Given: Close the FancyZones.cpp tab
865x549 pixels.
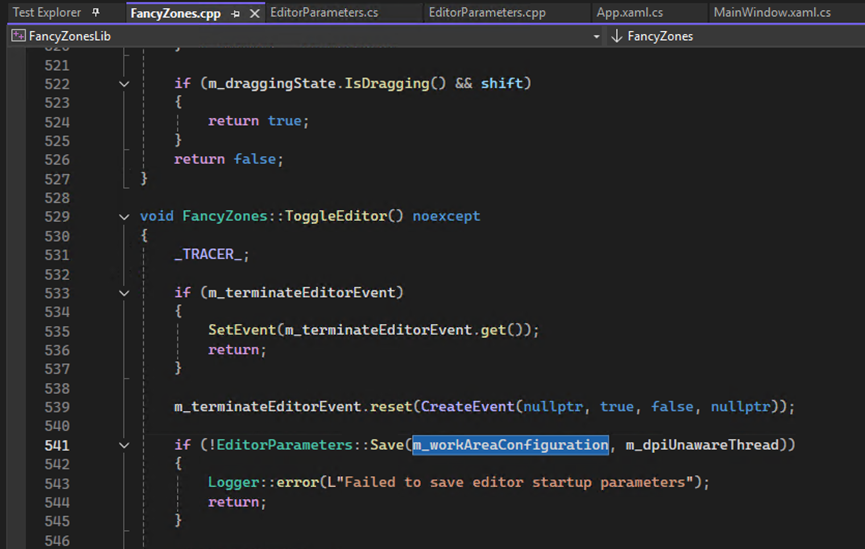Looking at the screenshot, I should click(x=254, y=13).
